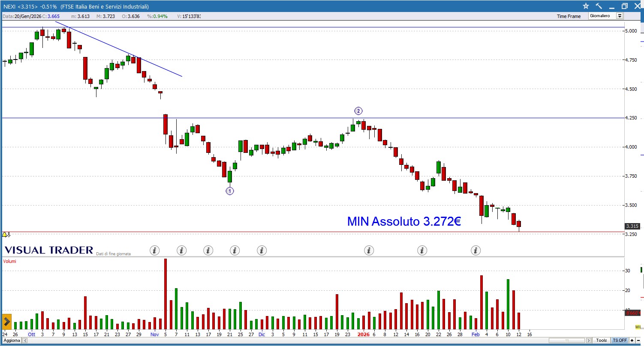Click the info icon below early November candles
The width and height of the screenshot is (644, 346).
tap(155, 250)
